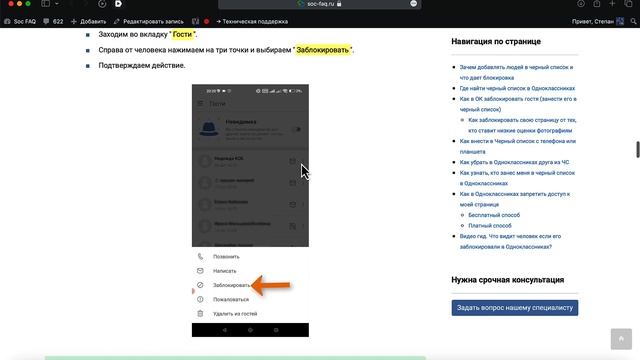Click the highlighted word Заблокировать in the list
Viewport: 640px width, 360px height.
322,50
